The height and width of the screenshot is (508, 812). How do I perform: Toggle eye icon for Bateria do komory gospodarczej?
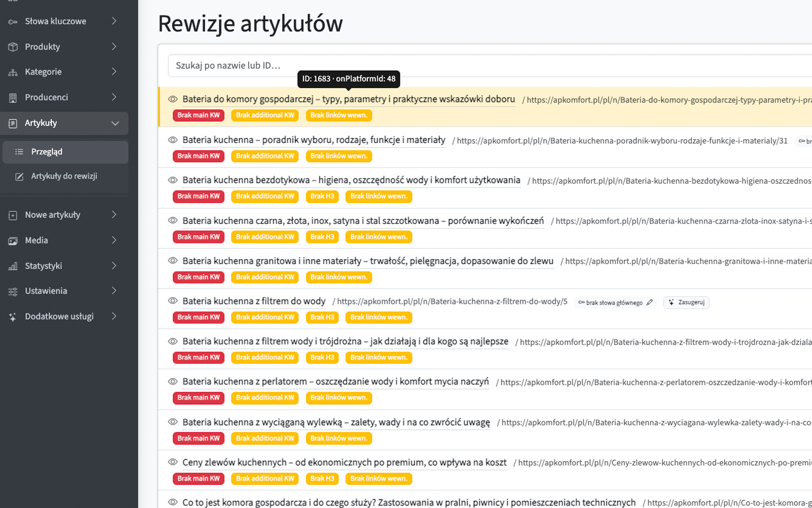(173, 99)
